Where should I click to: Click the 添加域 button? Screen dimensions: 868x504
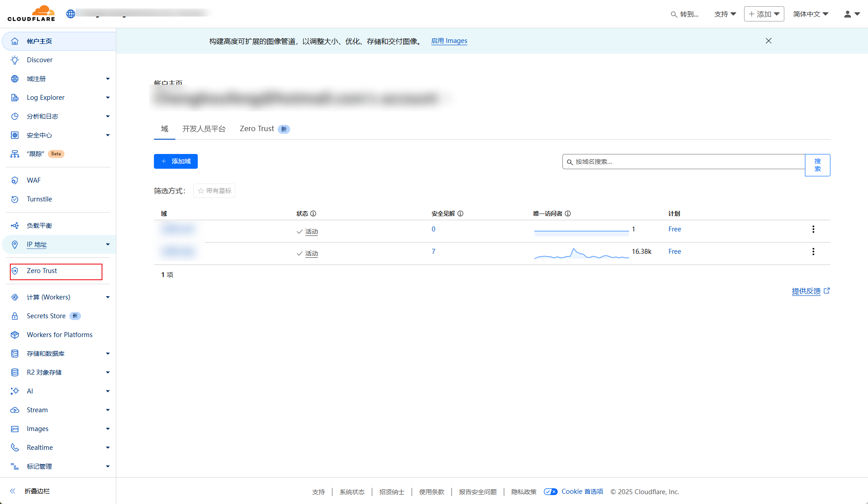coord(176,161)
